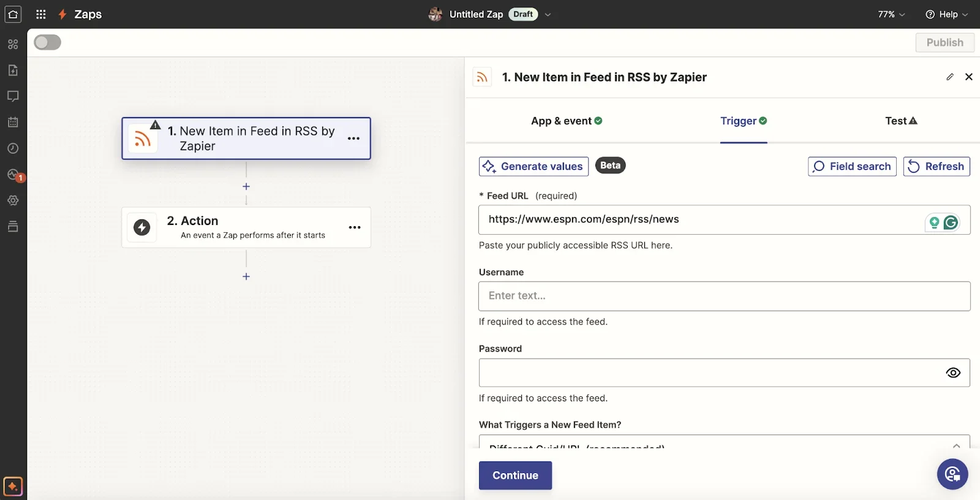The height and width of the screenshot is (500, 980).
Task: Open the Zapier home icon
Action: (13, 14)
